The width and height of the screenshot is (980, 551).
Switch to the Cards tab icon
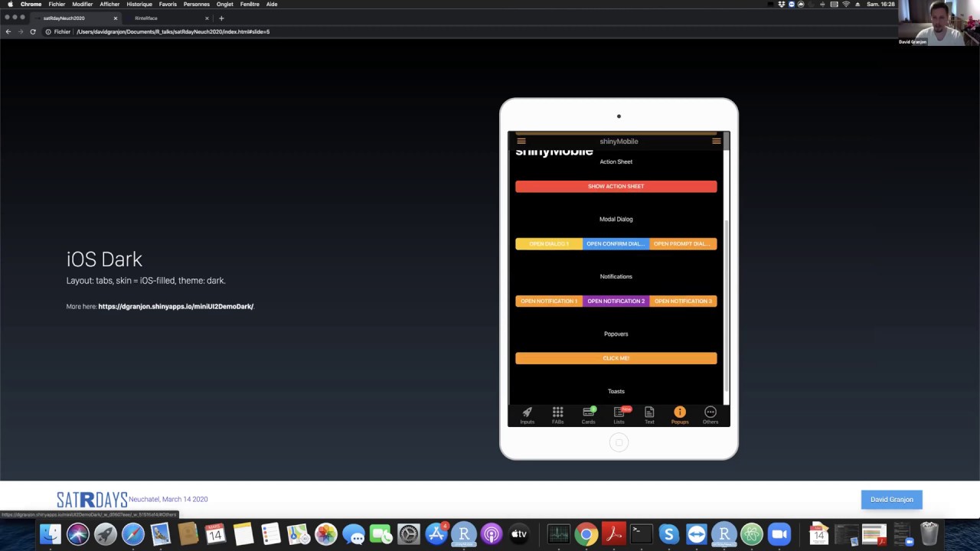(588, 412)
